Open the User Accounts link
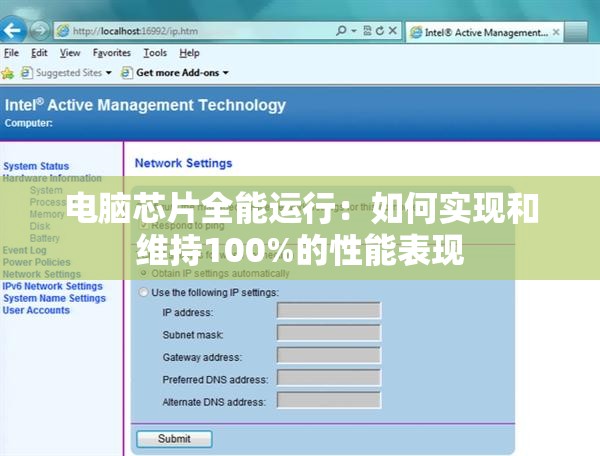This screenshot has height=456, width=600. pos(36,310)
